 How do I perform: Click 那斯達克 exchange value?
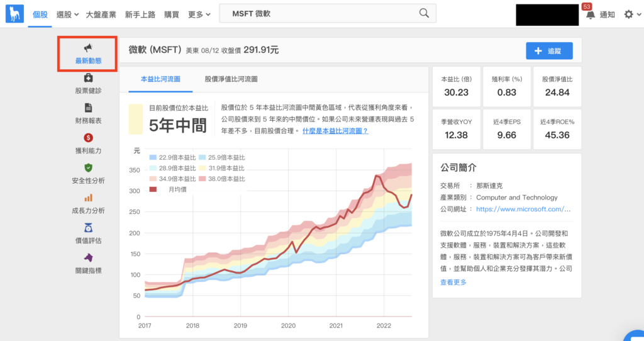[x=489, y=186]
